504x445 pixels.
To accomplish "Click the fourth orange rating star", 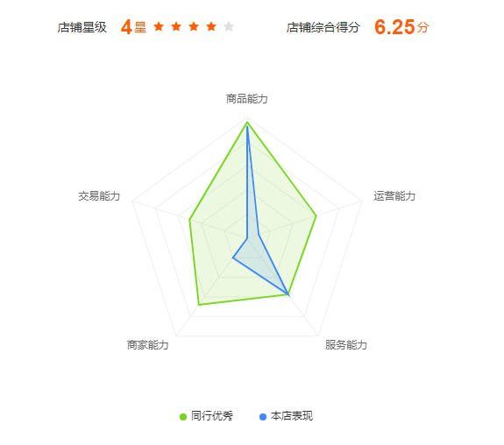I will point(211,26).
